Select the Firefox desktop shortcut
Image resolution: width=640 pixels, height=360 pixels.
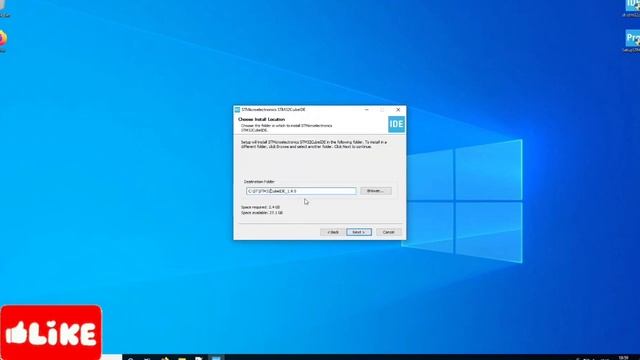coord(2,41)
